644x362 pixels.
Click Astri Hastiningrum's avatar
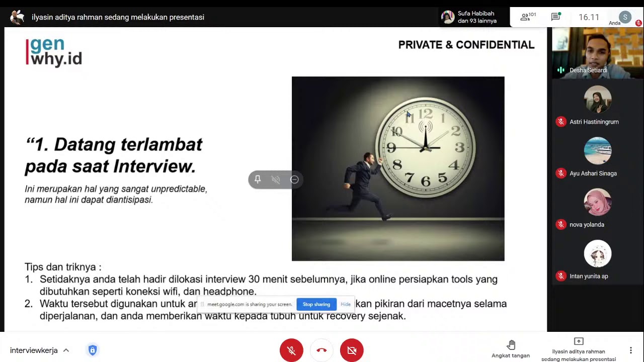point(598,99)
